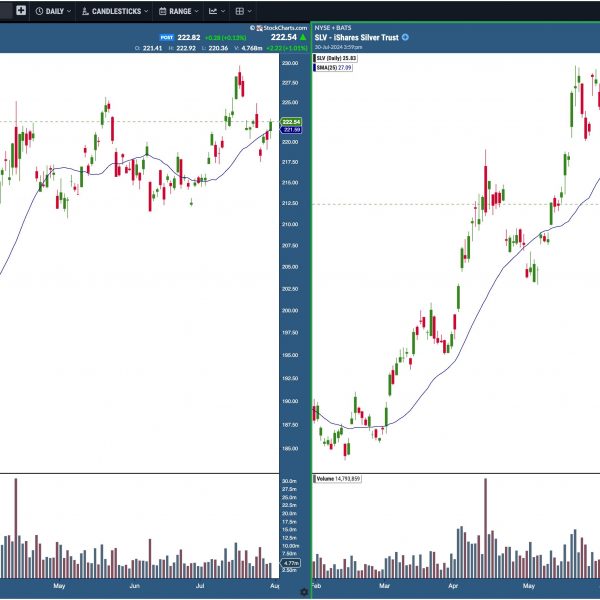The height and width of the screenshot is (600, 600).
Task: Select the SLV (Daily) 25.83 legend label
Action: (x=335, y=58)
